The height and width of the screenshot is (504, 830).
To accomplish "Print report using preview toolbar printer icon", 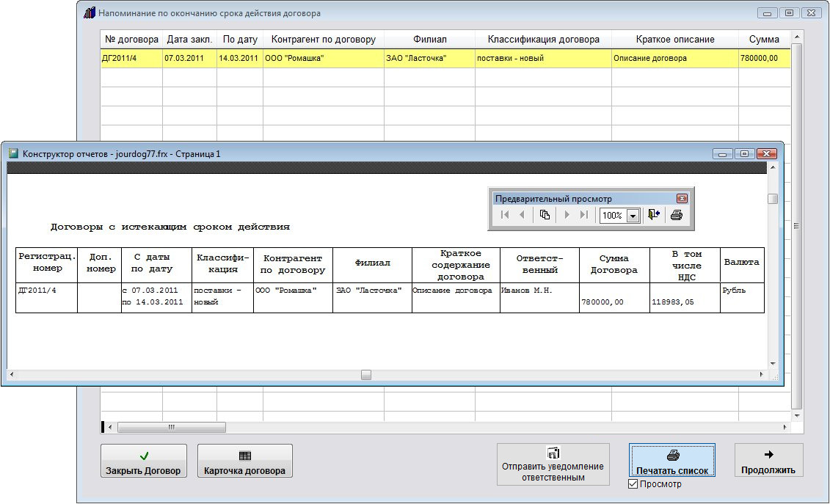I will pos(677,215).
